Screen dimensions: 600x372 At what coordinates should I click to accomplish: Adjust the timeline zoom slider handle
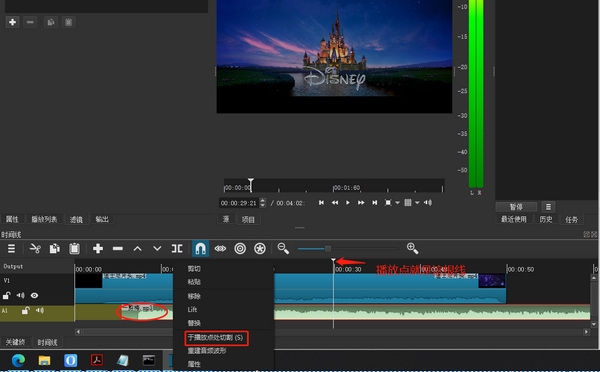(328, 249)
